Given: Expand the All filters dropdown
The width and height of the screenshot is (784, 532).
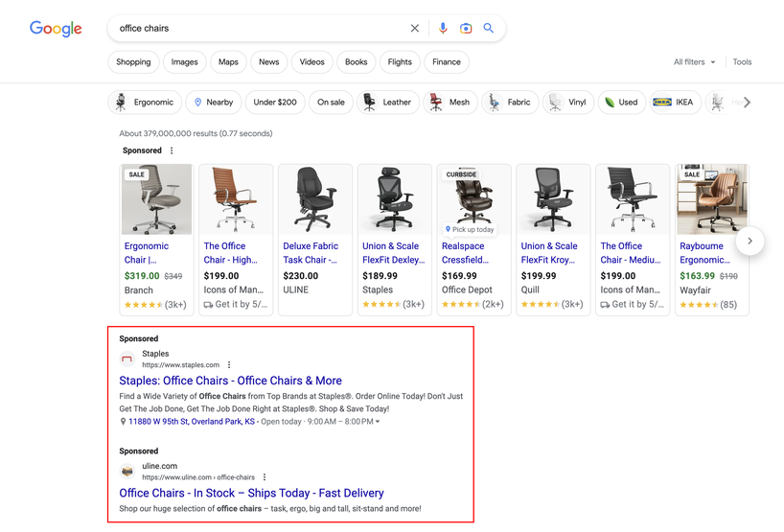Looking at the screenshot, I should (695, 62).
